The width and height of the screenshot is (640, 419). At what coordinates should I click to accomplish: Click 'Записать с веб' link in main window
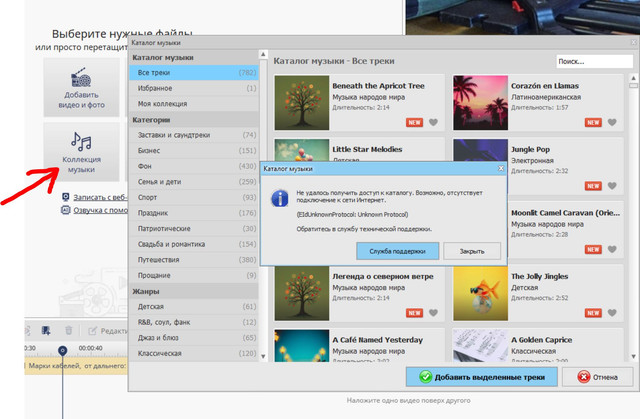pos(100,197)
